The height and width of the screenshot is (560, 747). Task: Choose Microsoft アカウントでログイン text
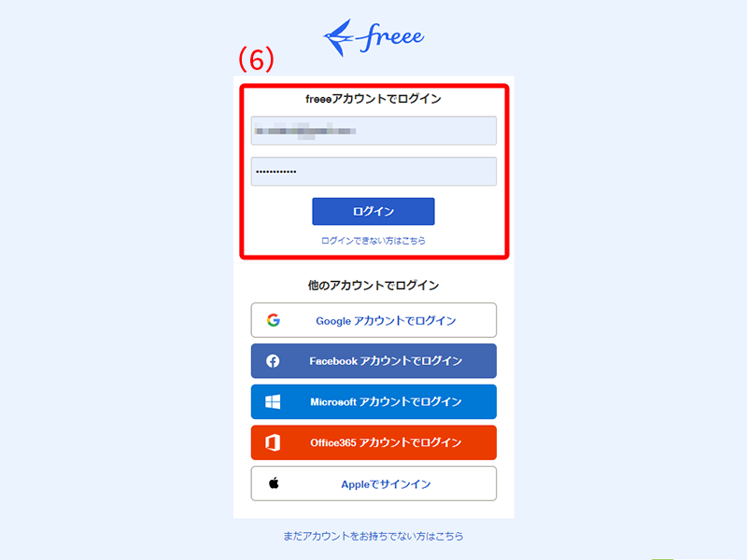coord(386,402)
